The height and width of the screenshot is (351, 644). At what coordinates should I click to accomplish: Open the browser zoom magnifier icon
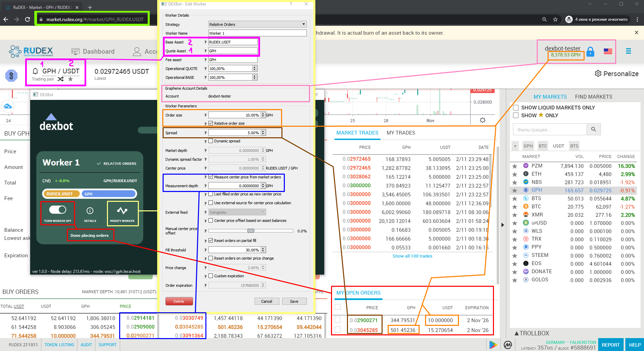pos(545,19)
